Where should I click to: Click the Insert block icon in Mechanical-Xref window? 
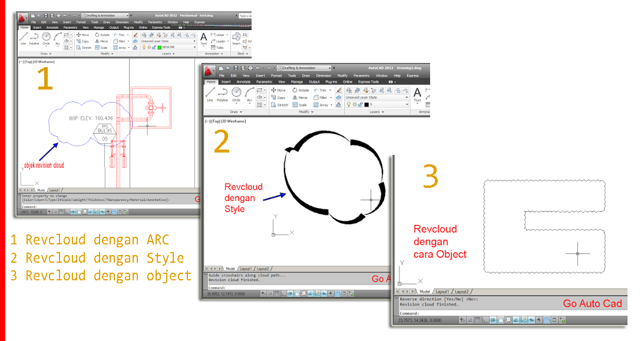(236, 38)
